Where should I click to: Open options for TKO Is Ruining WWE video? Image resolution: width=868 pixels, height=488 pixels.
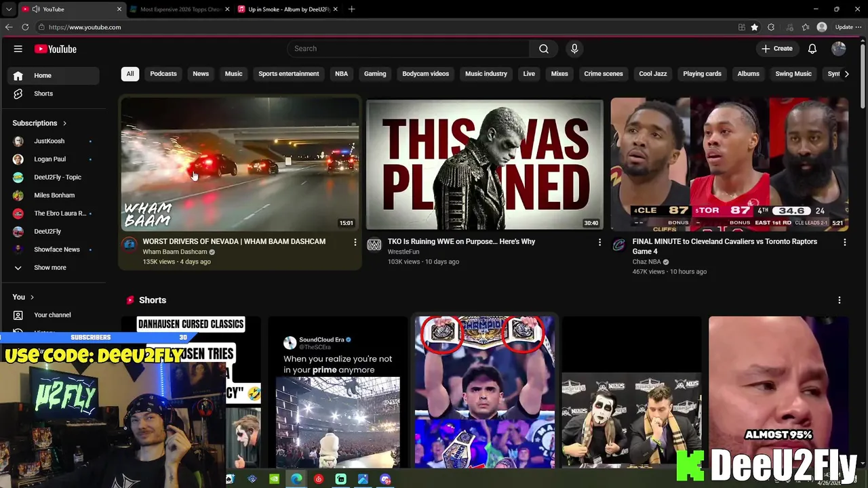point(599,242)
